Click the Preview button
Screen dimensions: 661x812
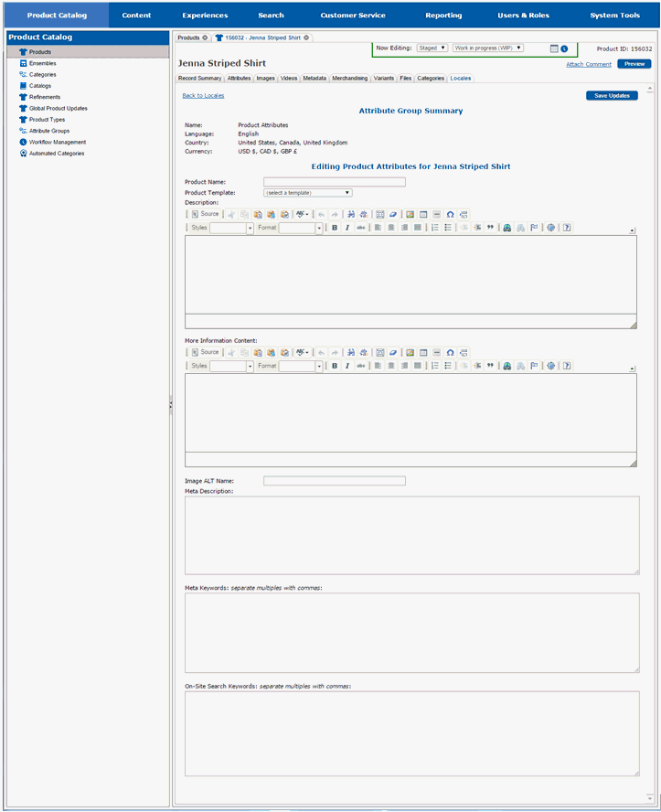(x=634, y=64)
